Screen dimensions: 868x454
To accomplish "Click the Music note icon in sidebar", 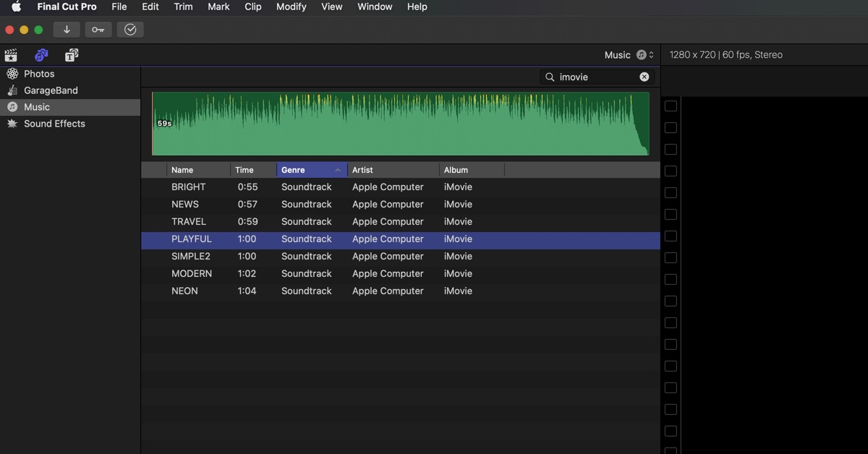I will click(x=12, y=107).
